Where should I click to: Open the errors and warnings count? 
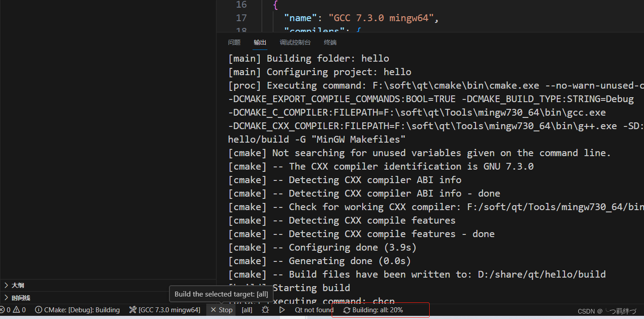[x=13, y=310]
